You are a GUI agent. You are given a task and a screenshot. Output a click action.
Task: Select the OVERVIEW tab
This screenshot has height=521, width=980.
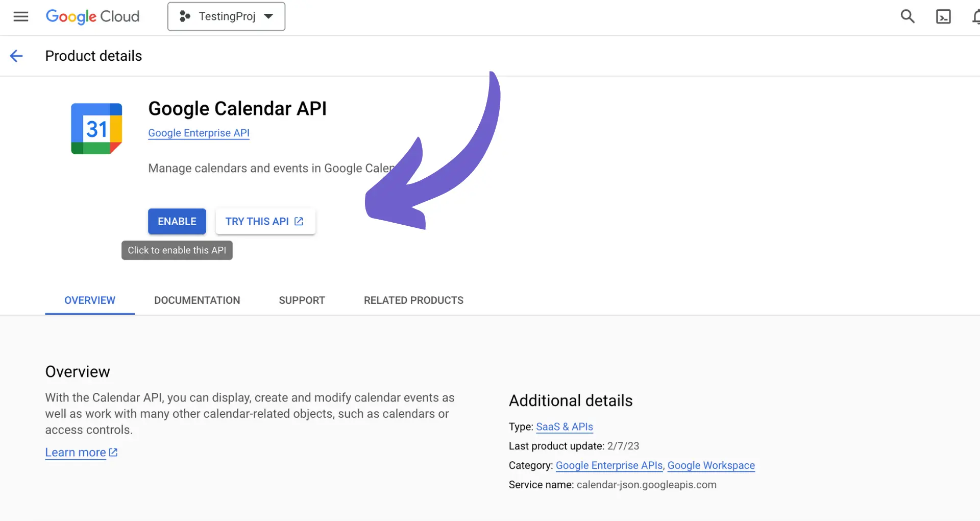click(x=90, y=300)
